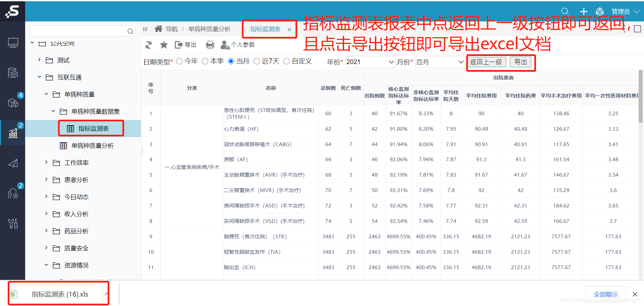Click the 总例数 column header
Screen dimensions: 644x306
(328, 88)
